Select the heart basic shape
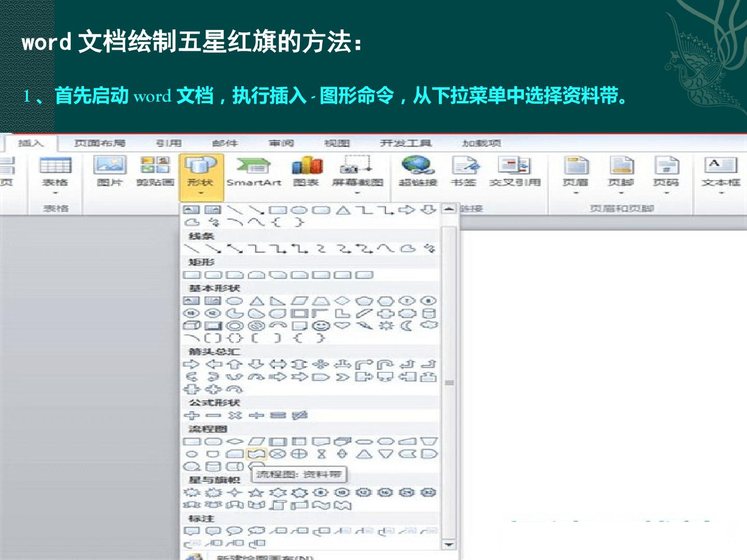The height and width of the screenshot is (560, 747). pyautogui.click(x=342, y=326)
